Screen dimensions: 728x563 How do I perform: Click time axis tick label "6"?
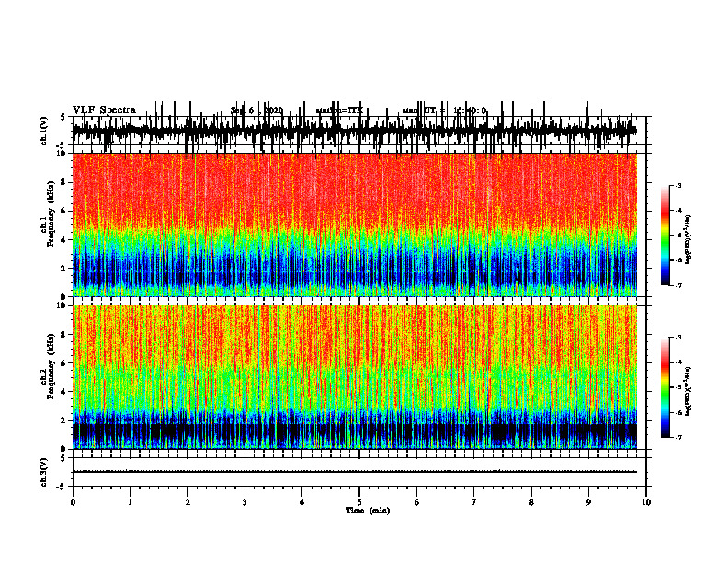pyautogui.click(x=416, y=502)
